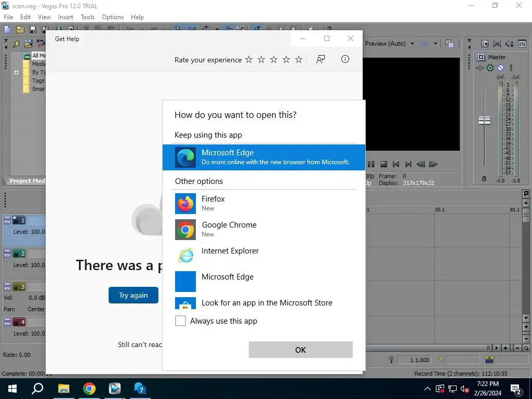Screen dimensions: 532x399
Task: Click the Open folder toolbar icon
Action: pyautogui.click(x=20, y=30)
